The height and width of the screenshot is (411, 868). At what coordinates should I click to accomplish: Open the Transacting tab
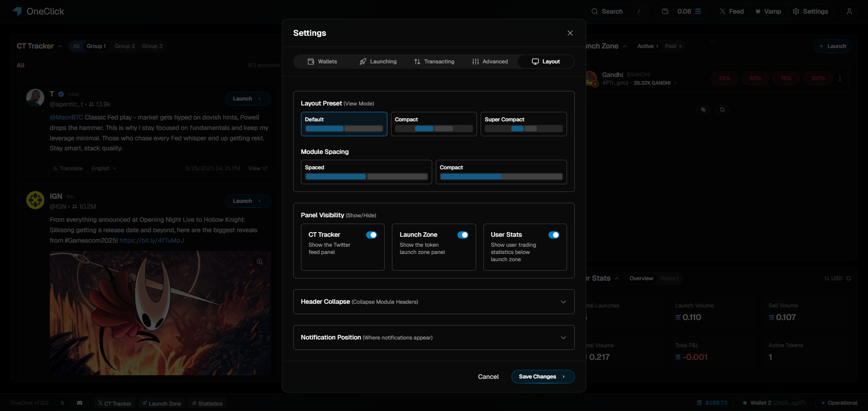434,62
